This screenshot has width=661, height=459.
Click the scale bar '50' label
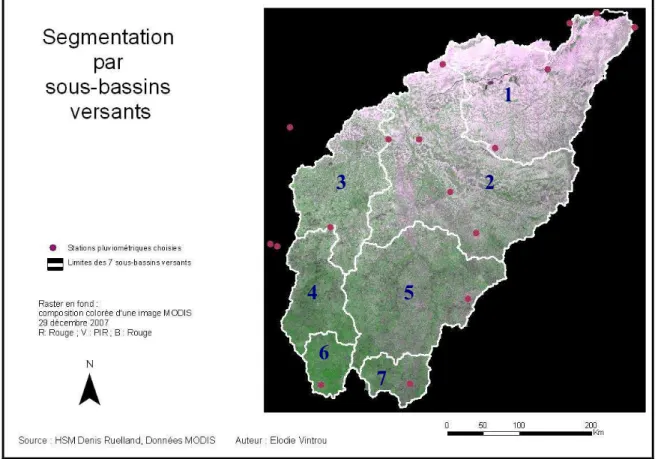[x=483, y=425]
